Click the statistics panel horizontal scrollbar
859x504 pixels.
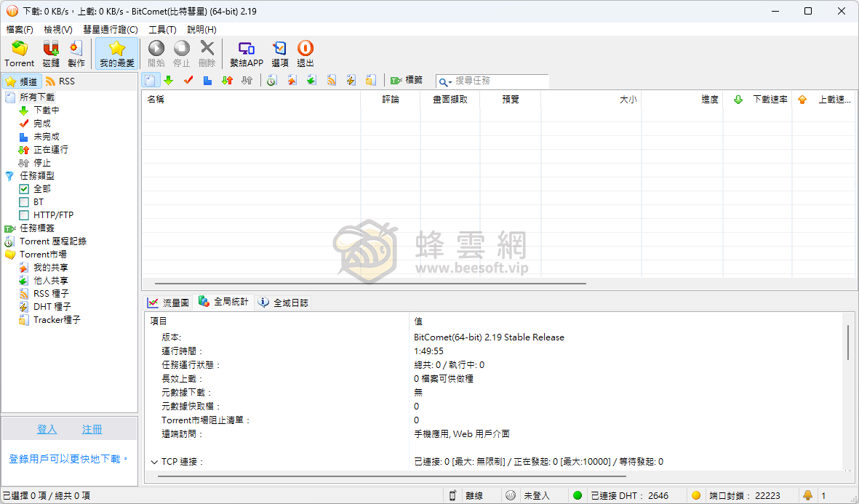pyautogui.click(x=392, y=476)
